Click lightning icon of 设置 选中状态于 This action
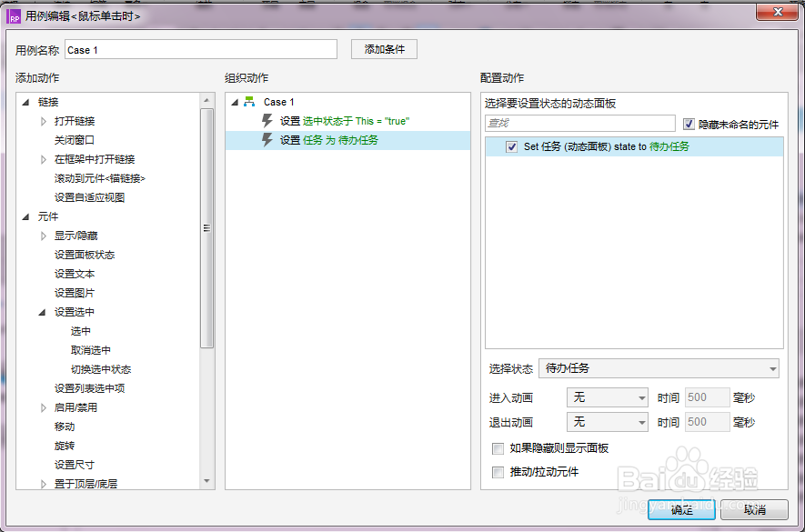805x532 pixels. pyautogui.click(x=267, y=121)
